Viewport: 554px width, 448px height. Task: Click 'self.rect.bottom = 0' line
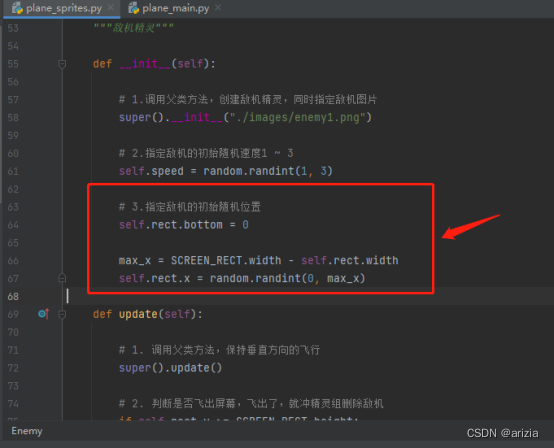184,225
